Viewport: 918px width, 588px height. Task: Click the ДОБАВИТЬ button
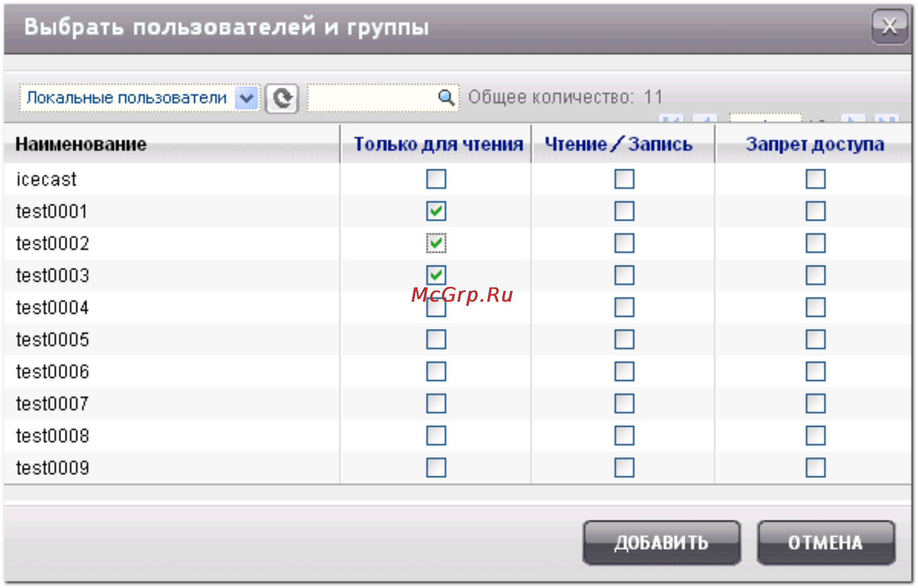(662, 543)
